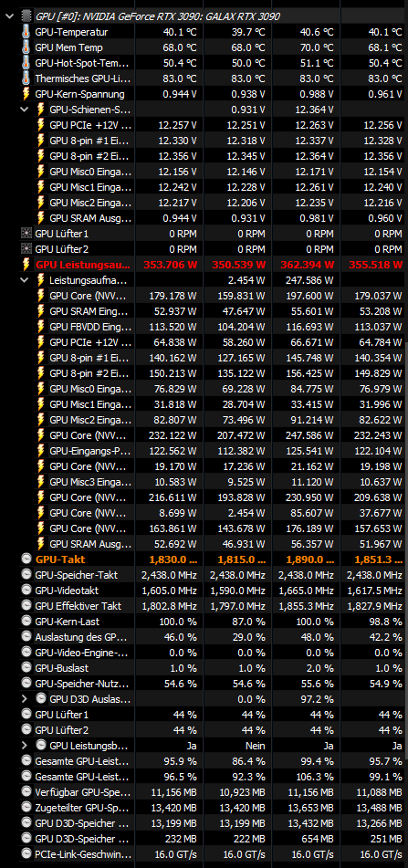
Task: Select the GPU-Temperatur sensor label
Action: click(71, 32)
